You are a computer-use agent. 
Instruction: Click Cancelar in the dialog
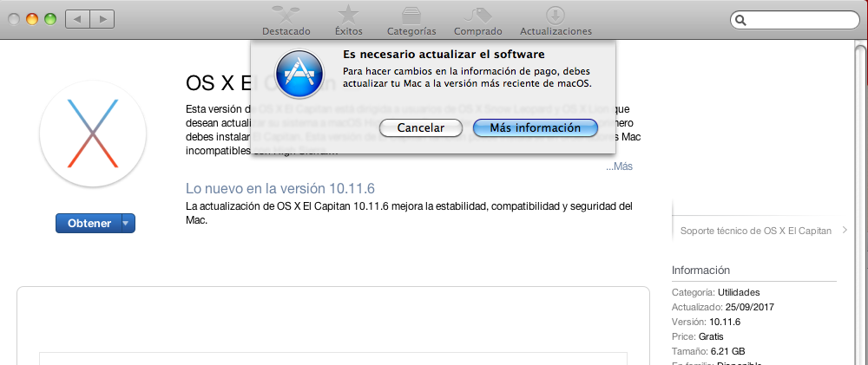(421, 127)
